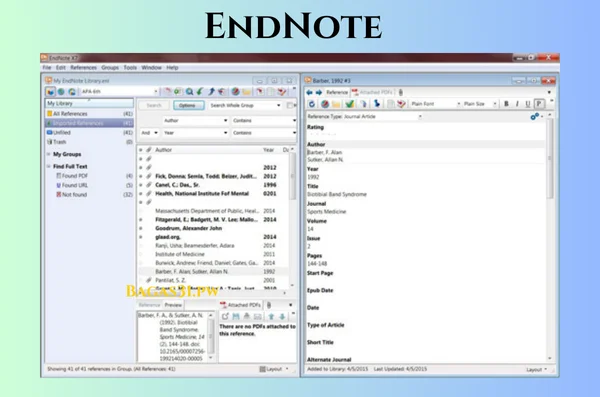
Task: Click the Year column header
Action: coord(270,150)
